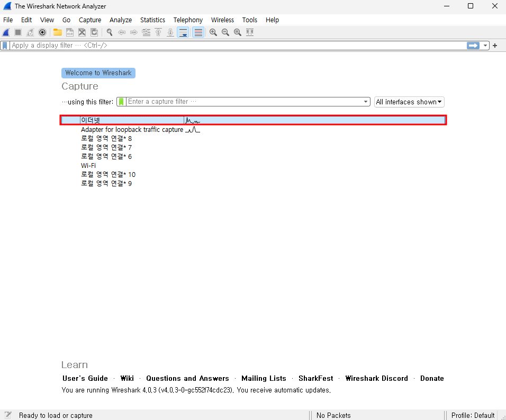Go to next packet arrow icon

click(133, 32)
